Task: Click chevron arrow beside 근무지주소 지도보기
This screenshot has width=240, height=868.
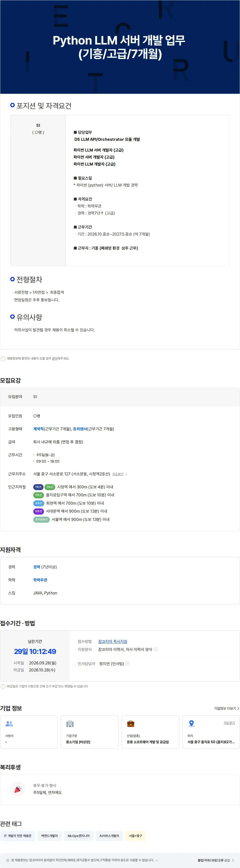Action: [x=126, y=474]
